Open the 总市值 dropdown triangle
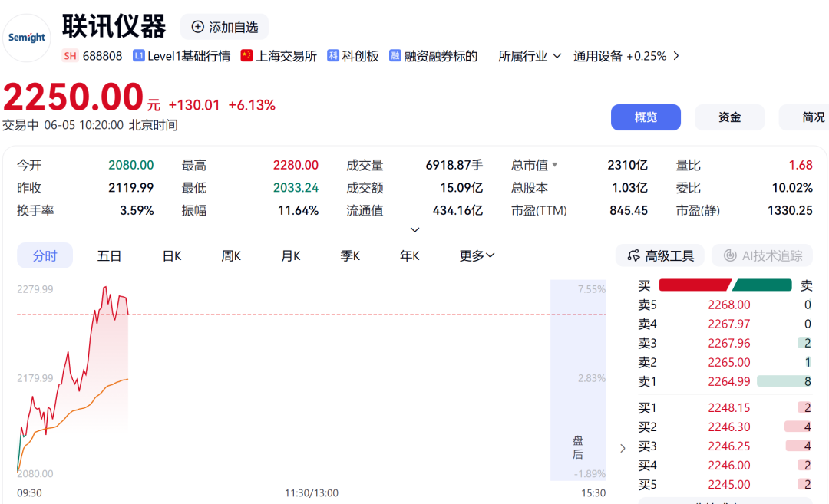829x504 pixels. point(555,165)
